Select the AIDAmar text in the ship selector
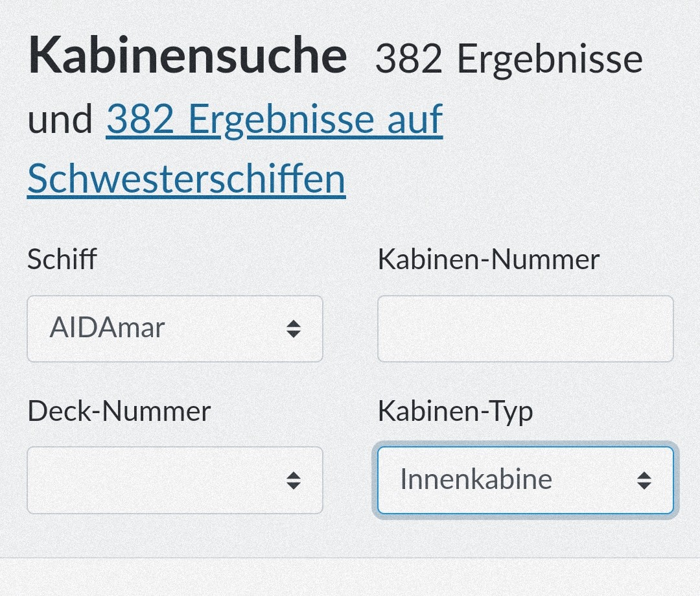This screenshot has width=700, height=596. click(107, 328)
